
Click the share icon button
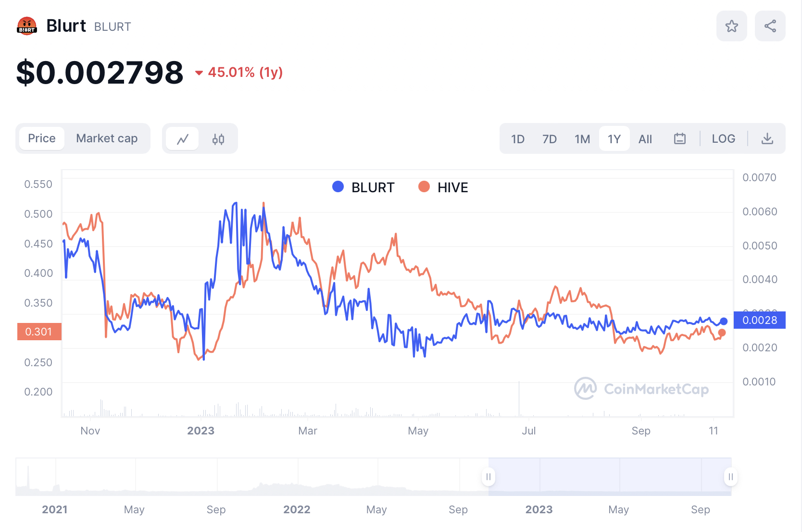coord(770,26)
